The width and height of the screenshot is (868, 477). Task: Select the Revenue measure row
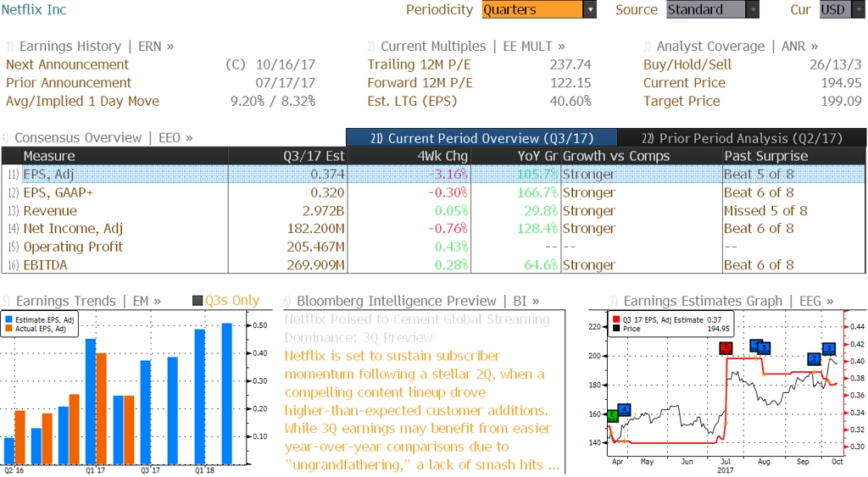(433, 211)
